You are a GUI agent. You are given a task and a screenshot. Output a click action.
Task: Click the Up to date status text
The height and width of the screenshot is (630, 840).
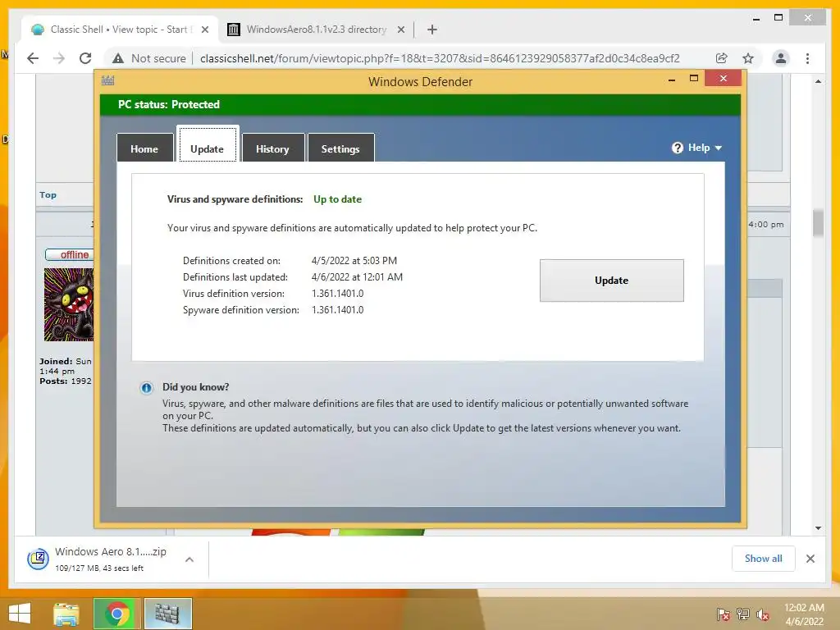point(337,199)
